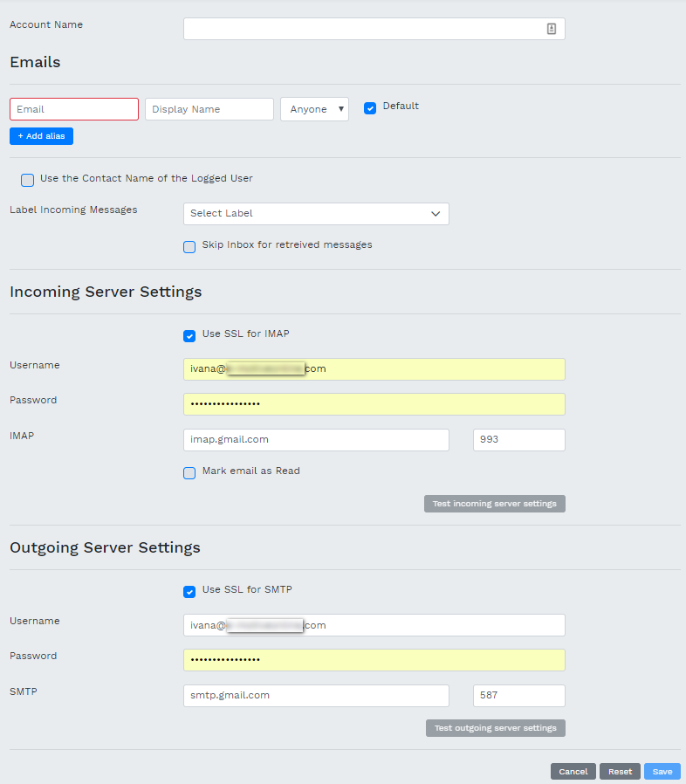This screenshot has width=686, height=784.
Task: Toggle Use SSL for SMTP checkbox
Action: click(x=189, y=591)
